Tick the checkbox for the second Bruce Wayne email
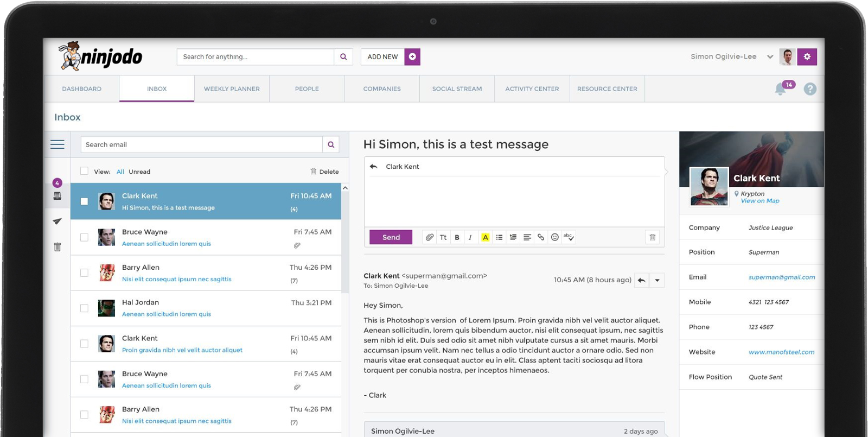The width and height of the screenshot is (868, 437). [x=84, y=379]
